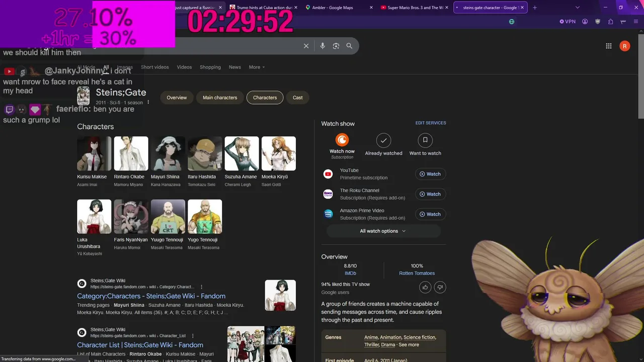This screenshot has width=644, height=362.
Task: Select the Cast chip
Action: (x=298, y=98)
